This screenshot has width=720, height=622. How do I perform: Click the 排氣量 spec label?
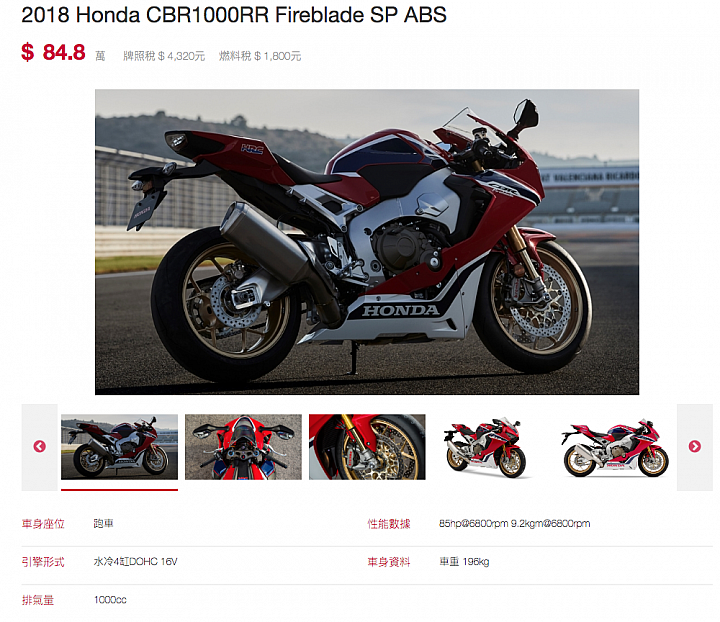point(38,600)
